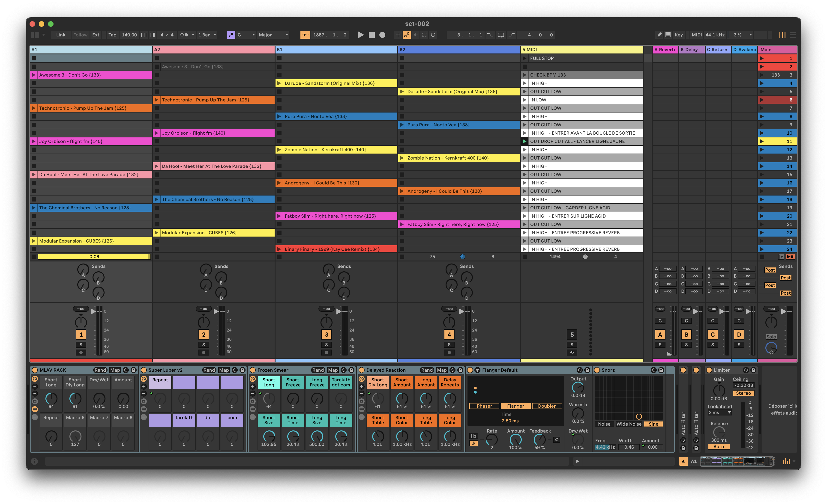Enable the Loop switch icon

[x=501, y=35]
